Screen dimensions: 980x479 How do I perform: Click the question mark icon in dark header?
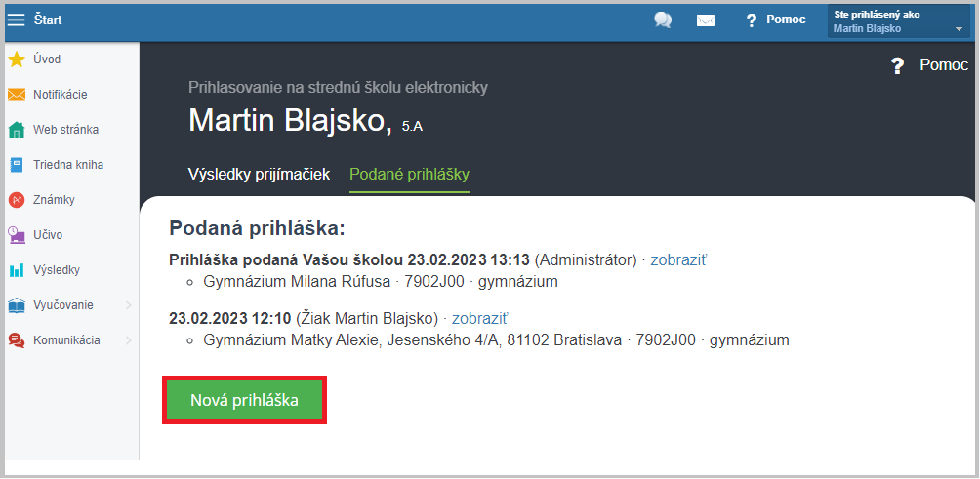(x=897, y=65)
